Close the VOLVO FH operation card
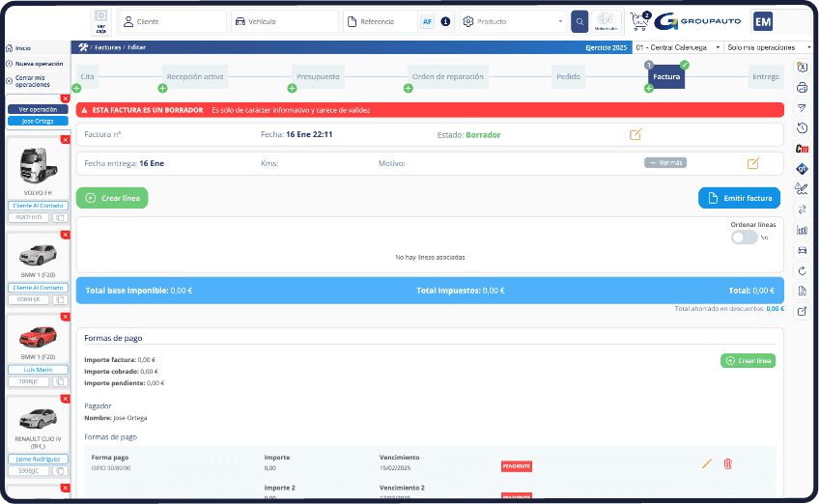819x504 pixels. click(x=66, y=140)
